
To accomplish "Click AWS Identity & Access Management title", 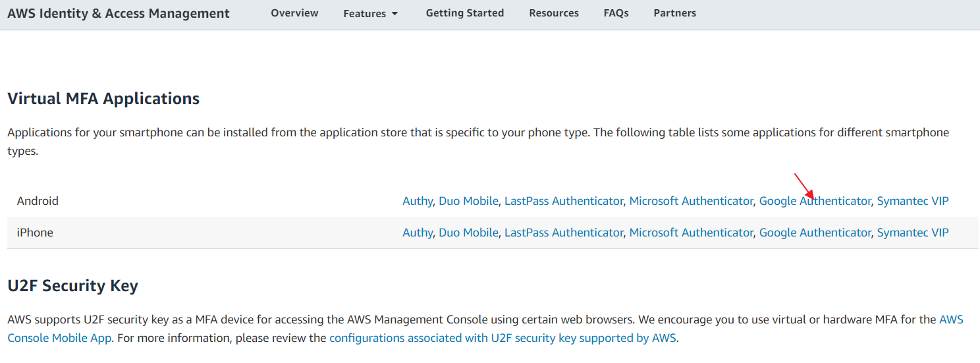I will pyautogui.click(x=119, y=13).
